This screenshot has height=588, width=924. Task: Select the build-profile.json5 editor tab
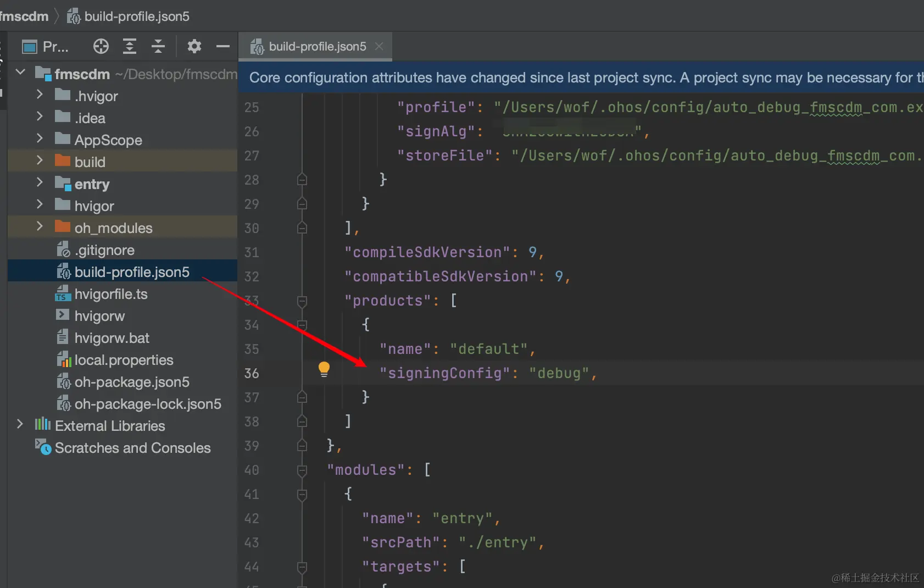(316, 46)
